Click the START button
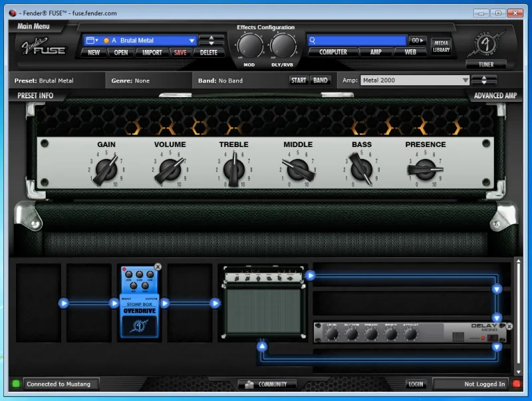Screen dimensions: 532x401 click(299, 80)
